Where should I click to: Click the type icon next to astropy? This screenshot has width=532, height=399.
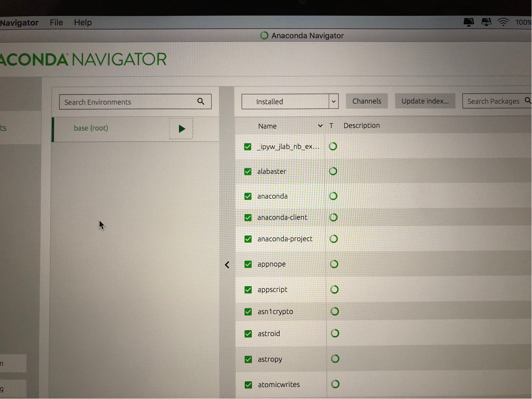(x=335, y=359)
